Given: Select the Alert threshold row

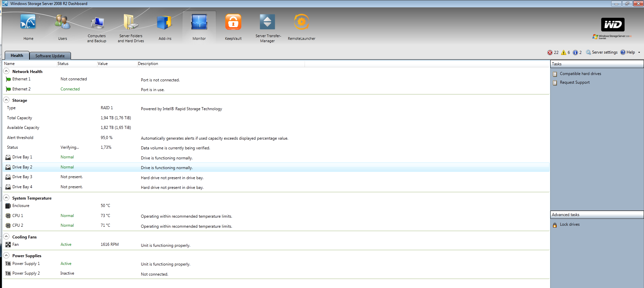Looking at the screenshot, I should [276, 138].
